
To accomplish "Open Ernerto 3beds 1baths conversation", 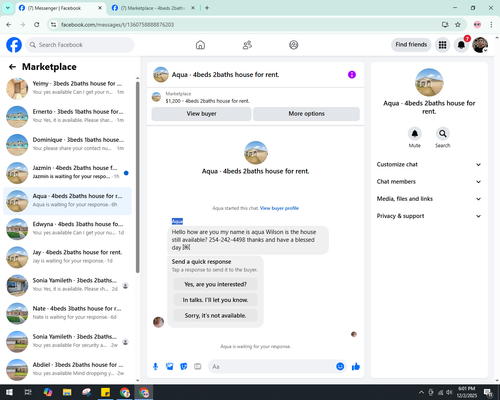I will coord(67,117).
